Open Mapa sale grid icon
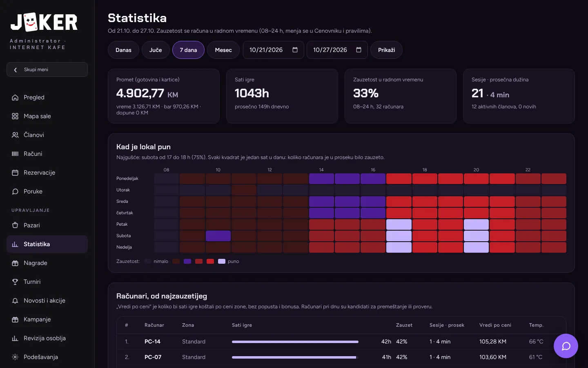The width and height of the screenshot is (588, 368). tap(15, 116)
